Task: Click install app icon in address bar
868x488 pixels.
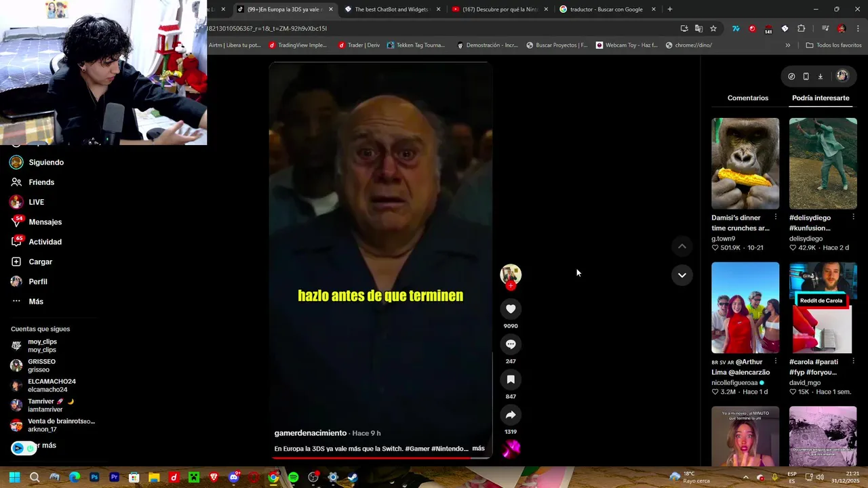Action: coord(684,28)
